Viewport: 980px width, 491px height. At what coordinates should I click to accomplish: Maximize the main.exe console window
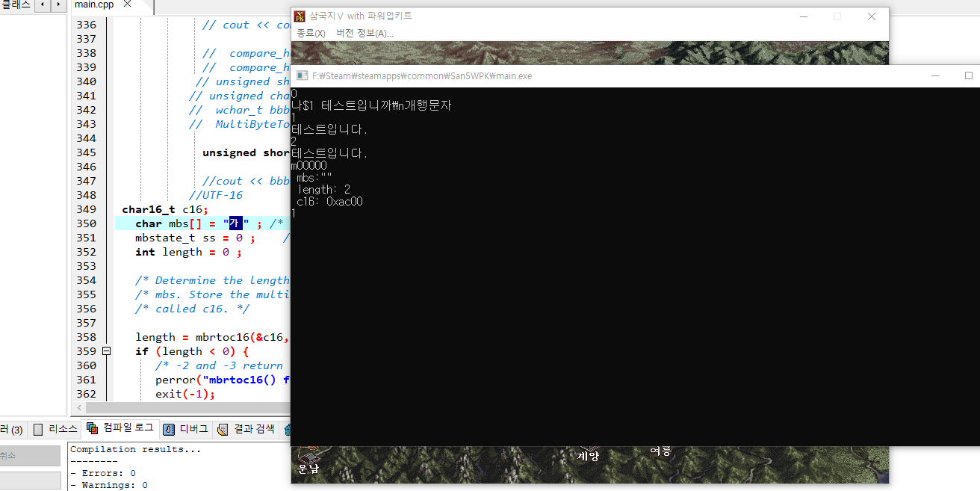(x=969, y=75)
